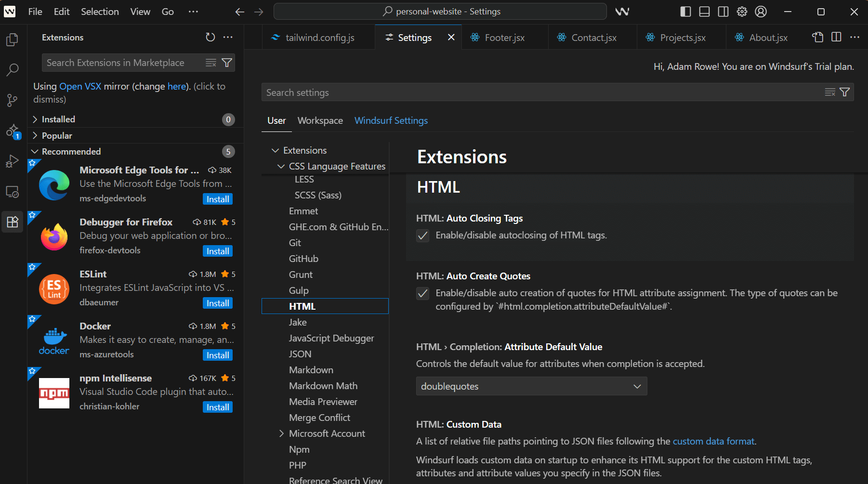The image size is (868, 484).
Task: Open the Remote Explorer
Action: coord(12,191)
